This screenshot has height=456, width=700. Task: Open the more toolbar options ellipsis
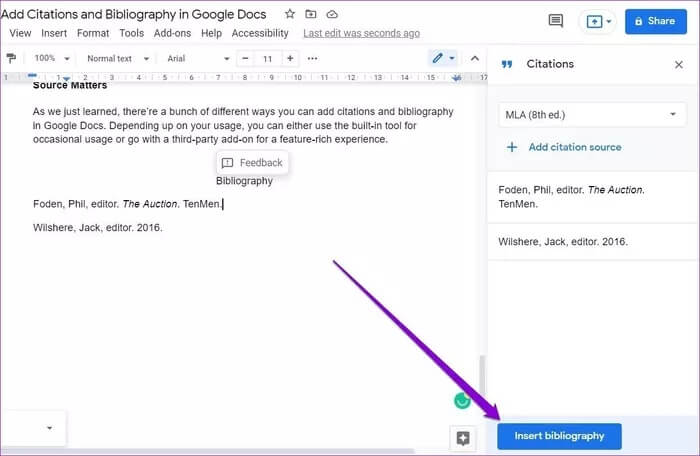[x=312, y=59]
